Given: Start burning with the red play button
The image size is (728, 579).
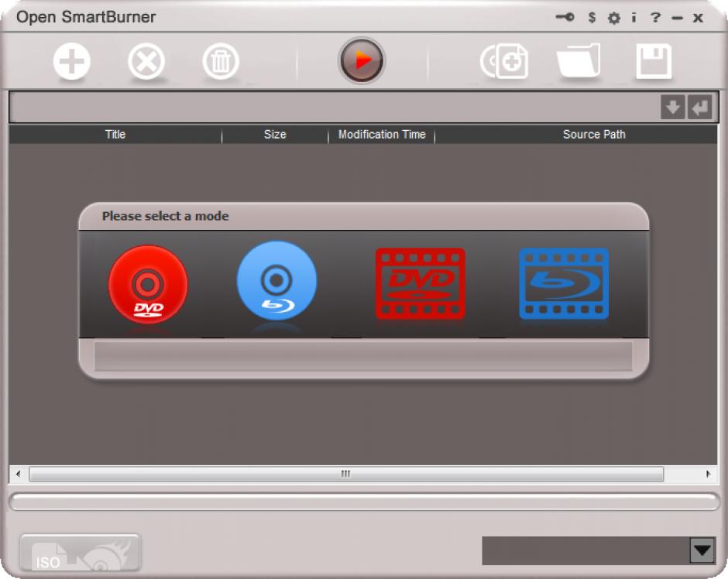Looking at the screenshot, I should 362,61.
